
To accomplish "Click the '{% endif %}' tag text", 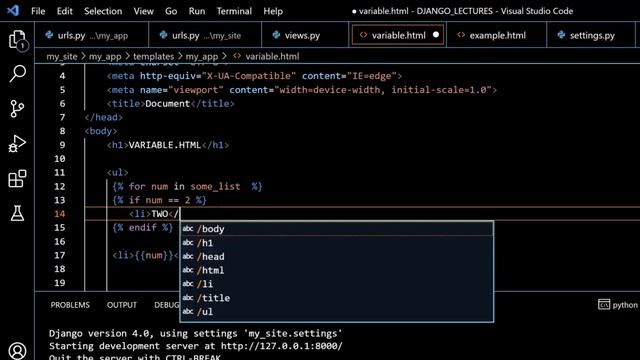I will pos(142,227).
